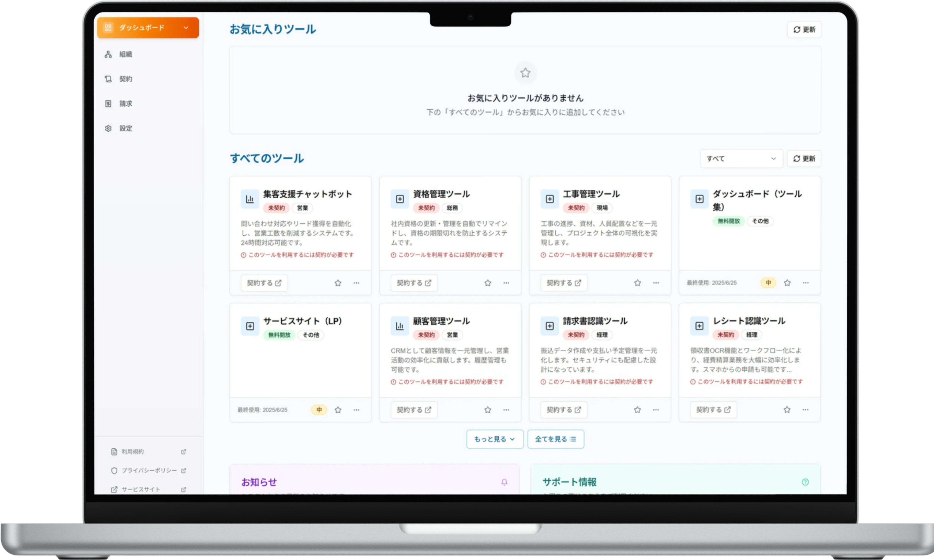
Task: Click the 中 usage badge on サービスサイト（LP）card
Action: (x=319, y=410)
